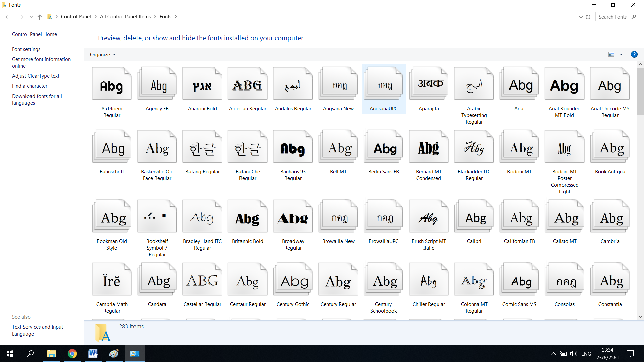The width and height of the screenshot is (644, 362).
Task: Select Arial Unicode MS Regular icon
Action: coord(610,83)
